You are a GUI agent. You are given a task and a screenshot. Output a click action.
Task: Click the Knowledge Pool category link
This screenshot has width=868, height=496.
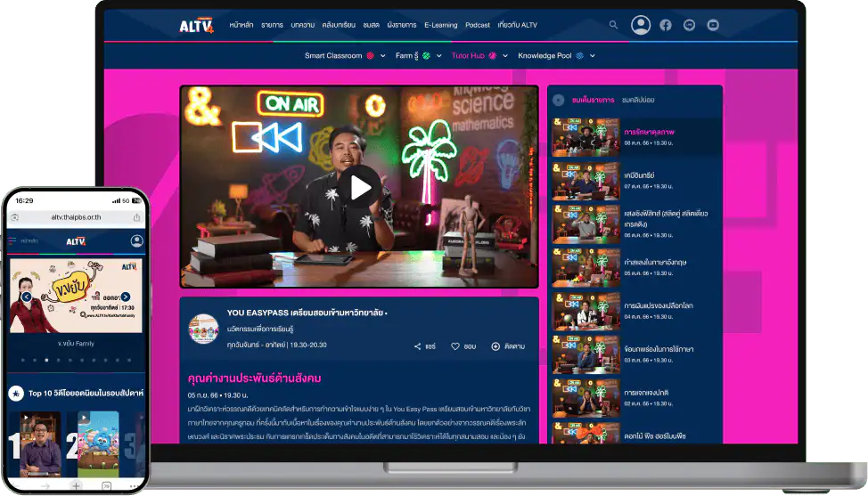click(545, 56)
